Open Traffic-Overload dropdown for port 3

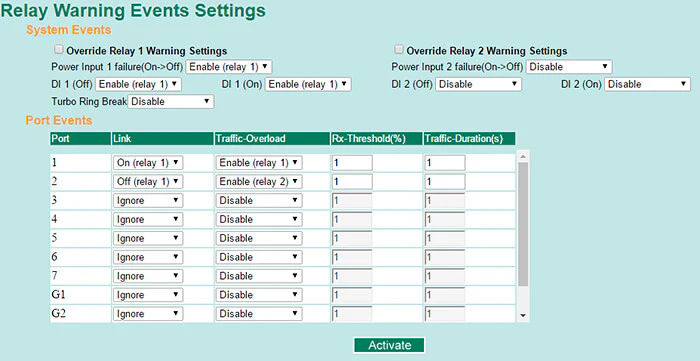[259, 200]
